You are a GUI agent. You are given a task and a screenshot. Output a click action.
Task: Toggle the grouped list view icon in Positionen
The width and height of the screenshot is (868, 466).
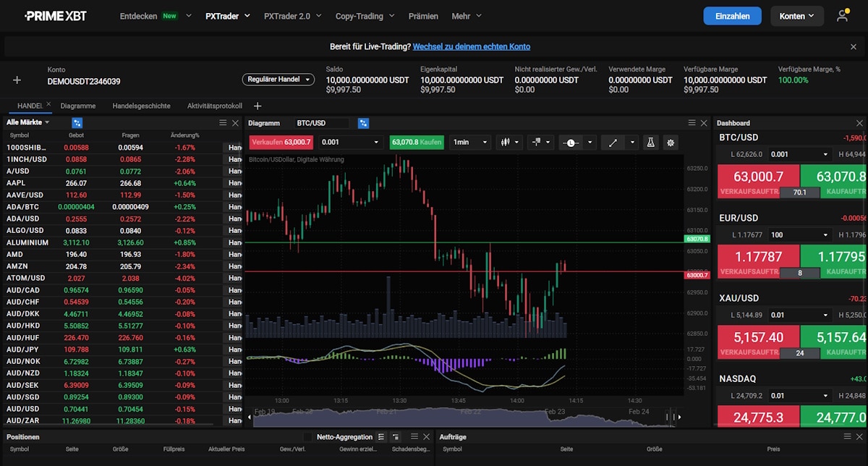click(x=396, y=437)
